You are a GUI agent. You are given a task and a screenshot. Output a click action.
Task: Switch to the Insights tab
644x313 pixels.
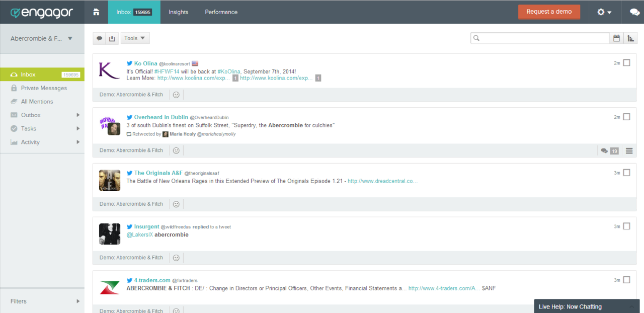click(178, 12)
